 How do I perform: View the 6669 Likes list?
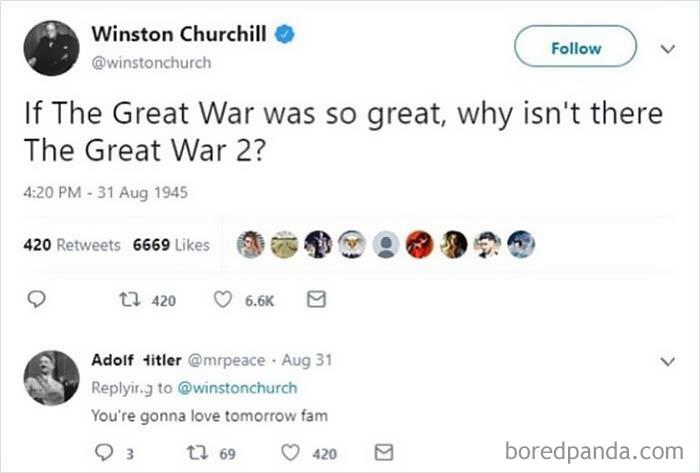pyautogui.click(x=171, y=245)
